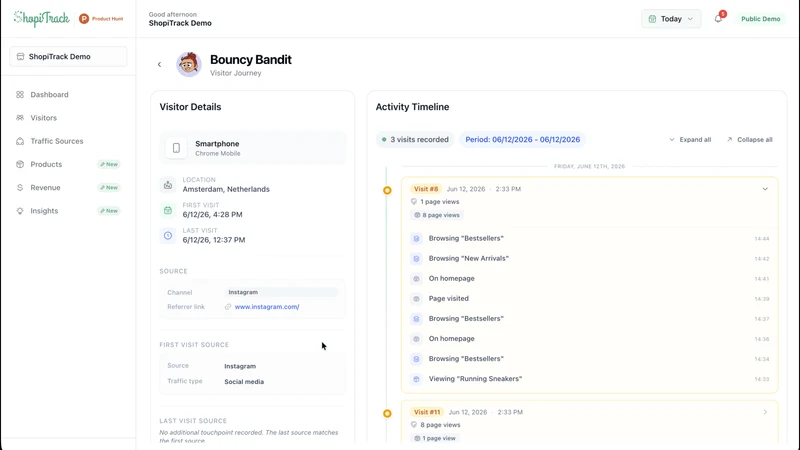Click the 3 visits recorded badge
Viewport: 800px width, 450px height.
click(x=415, y=139)
